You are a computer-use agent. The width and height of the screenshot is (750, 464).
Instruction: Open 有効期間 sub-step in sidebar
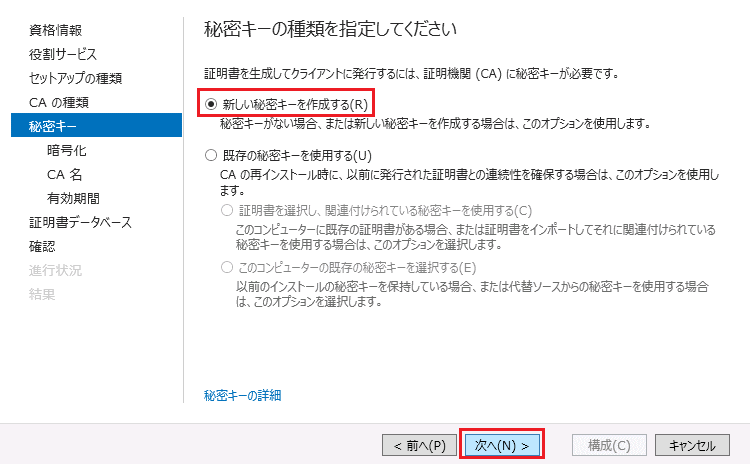73,198
